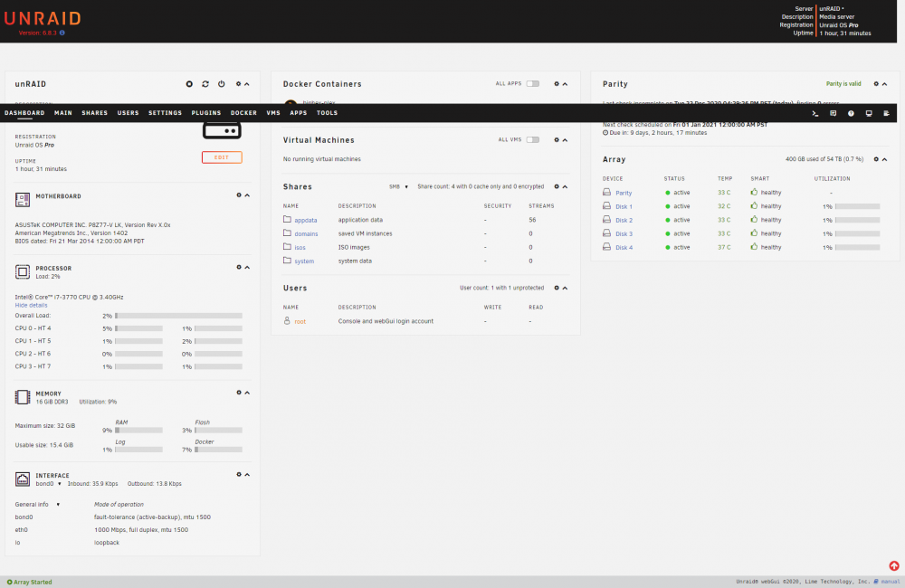Screen dimensions: 905x588
Task: Toggle the All Apps switch
Action: (x=533, y=84)
